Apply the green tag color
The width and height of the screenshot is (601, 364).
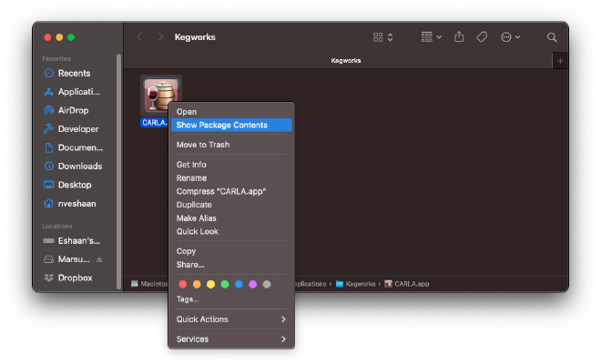click(225, 284)
